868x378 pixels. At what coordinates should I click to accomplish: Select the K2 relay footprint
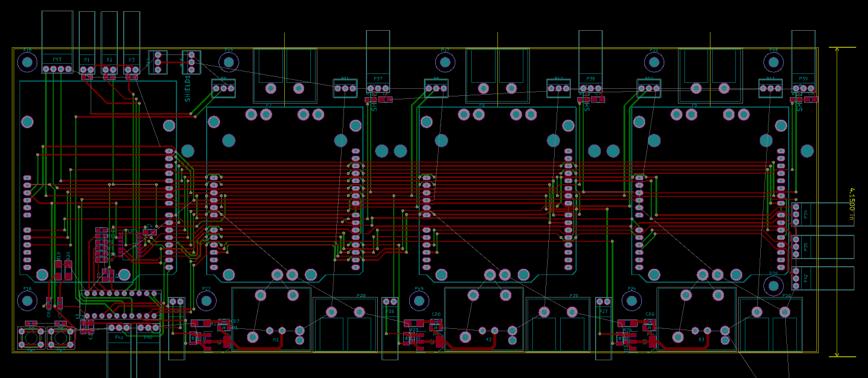point(484,319)
